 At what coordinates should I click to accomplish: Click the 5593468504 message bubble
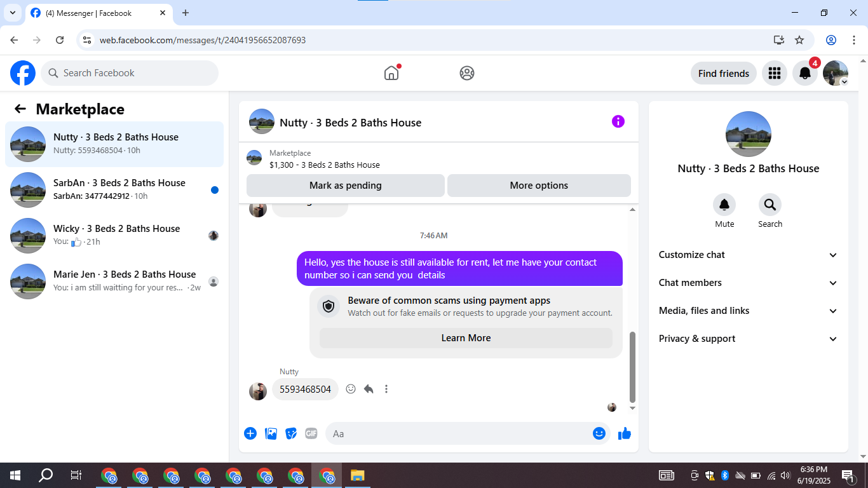(x=306, y=390)
